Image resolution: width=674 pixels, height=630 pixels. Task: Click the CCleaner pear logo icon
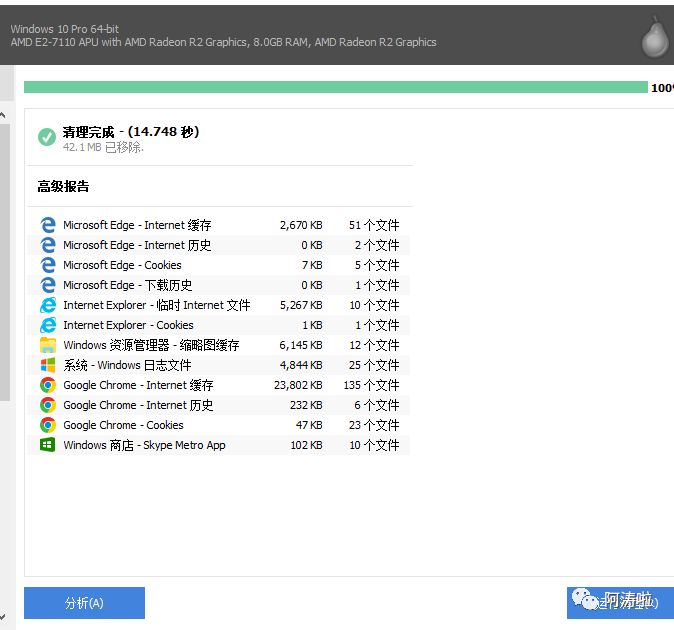tap(655, 37)
